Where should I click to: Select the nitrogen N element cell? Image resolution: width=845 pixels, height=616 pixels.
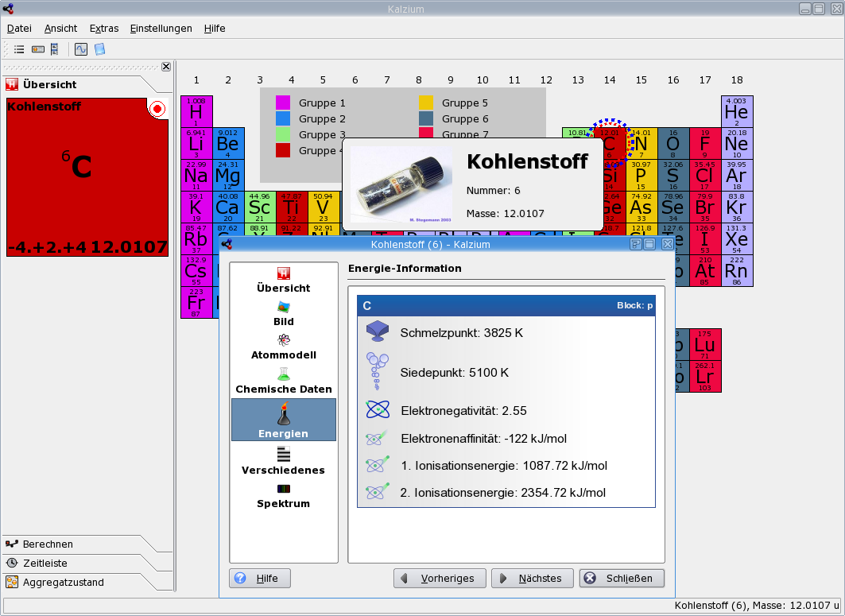(642, 143)
